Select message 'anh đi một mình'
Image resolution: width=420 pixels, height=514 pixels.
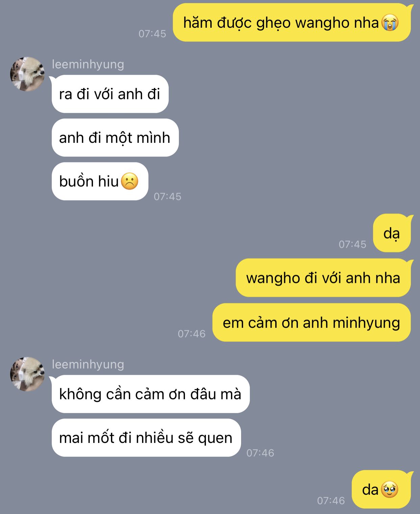pyautogui.click(x=115, y=137)
